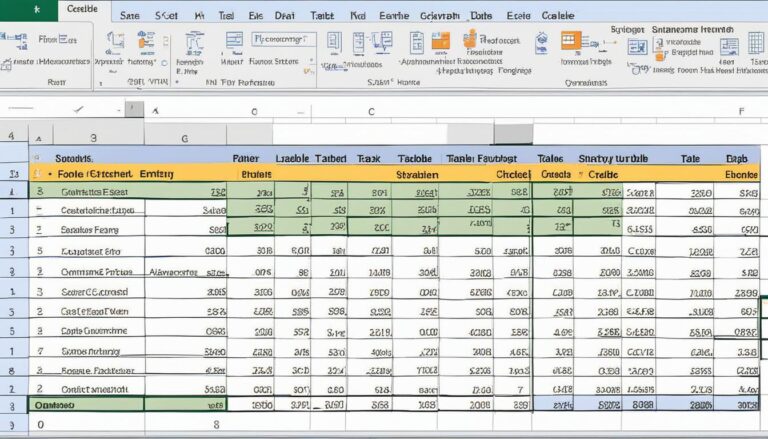Click the green Omtsoeo total row cell
Image resolution: width=768 pixels, height=439 pixels.
click(x=86, y=405)
